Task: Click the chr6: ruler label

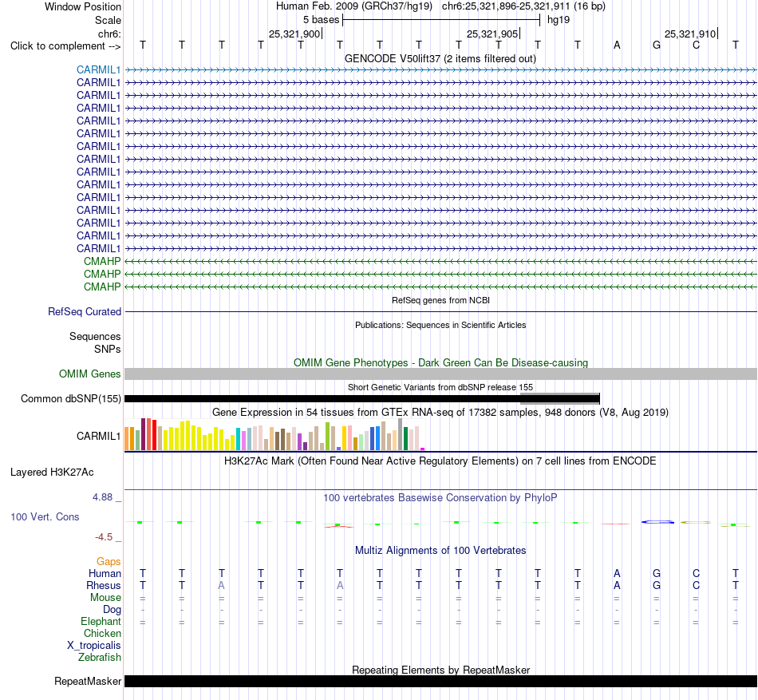Action: (x=109, y=34)
